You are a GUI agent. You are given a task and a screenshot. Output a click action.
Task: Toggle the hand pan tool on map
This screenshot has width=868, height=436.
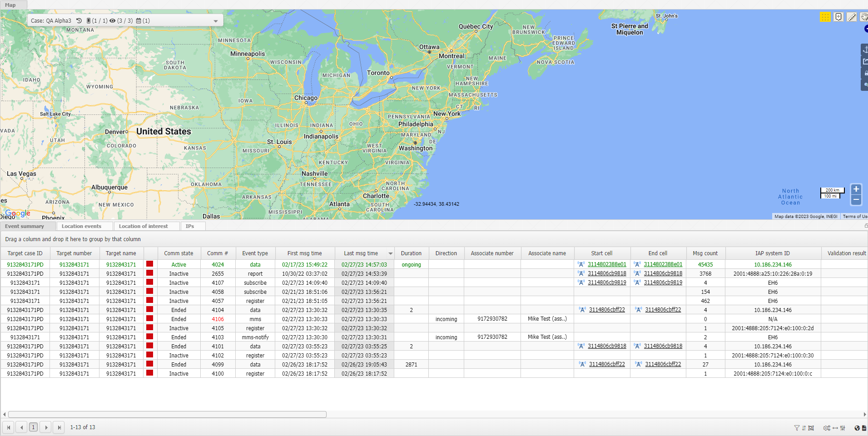coord(864,17)
